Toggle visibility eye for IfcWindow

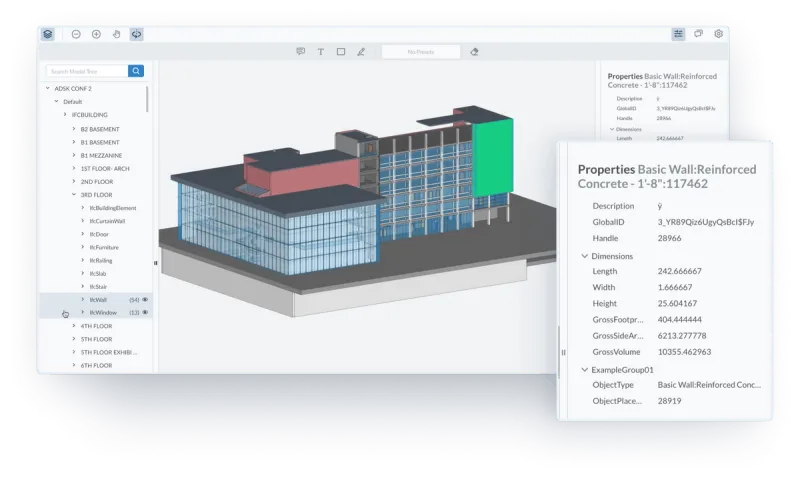145,312
